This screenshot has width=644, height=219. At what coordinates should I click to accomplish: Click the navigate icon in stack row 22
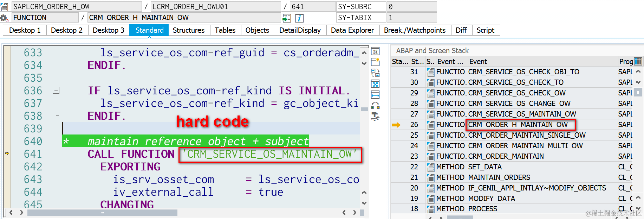(x=430, y=167)
